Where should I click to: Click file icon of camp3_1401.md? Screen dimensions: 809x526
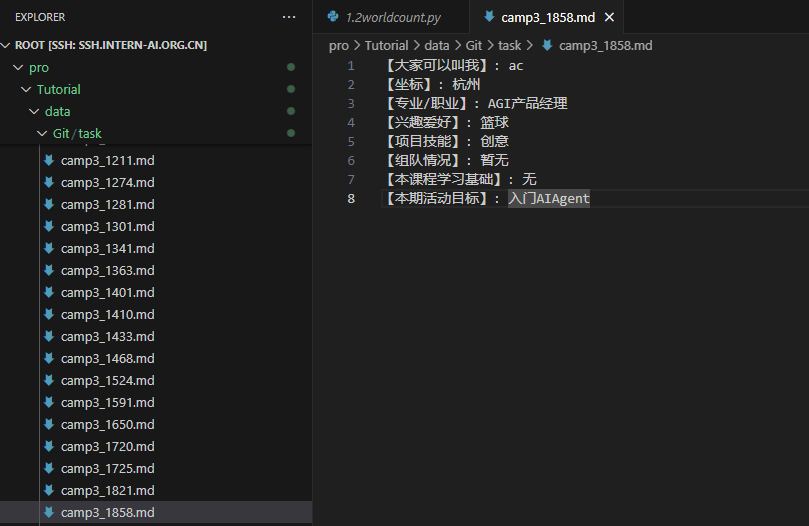point(49,293)
